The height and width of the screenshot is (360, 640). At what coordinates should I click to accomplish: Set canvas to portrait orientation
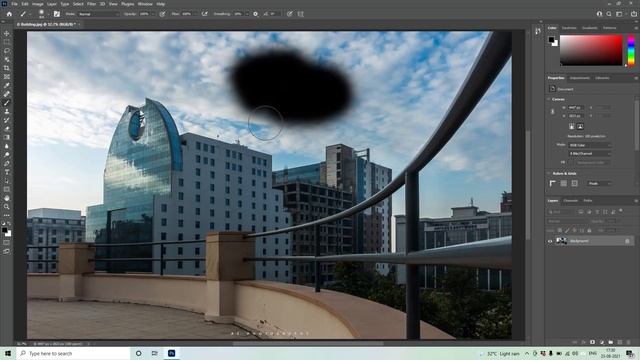[571, 127]
